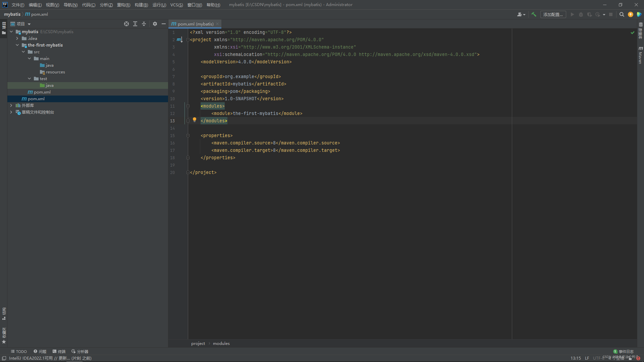The width and height of the screenshot is (644, 362).
Task: Toggle the Project tool window stripe button
Action: click(4, 28)
